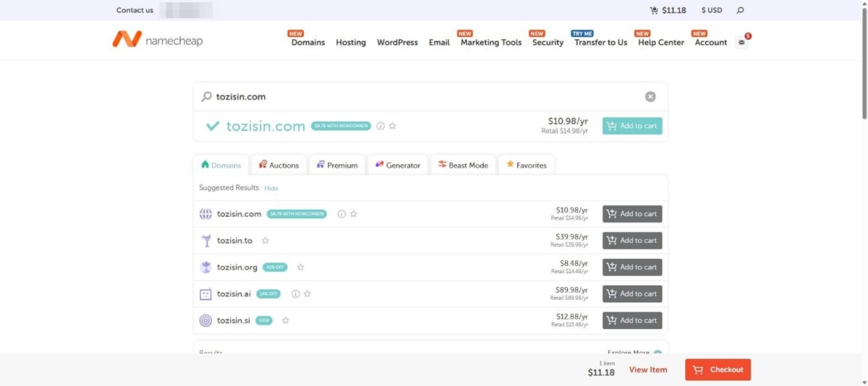Image resolution: width=868 pixels, height=386 pixels.
Task: Open the Account menu
Action: 711,43
